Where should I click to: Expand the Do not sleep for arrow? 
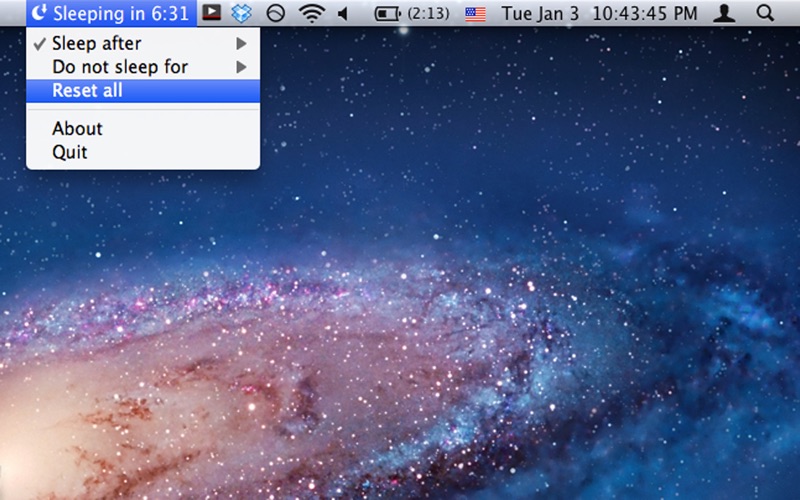coord(241,67)
